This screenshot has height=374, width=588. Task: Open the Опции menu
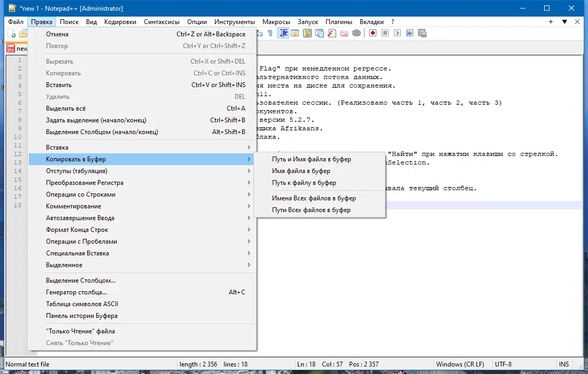[197, 22]
